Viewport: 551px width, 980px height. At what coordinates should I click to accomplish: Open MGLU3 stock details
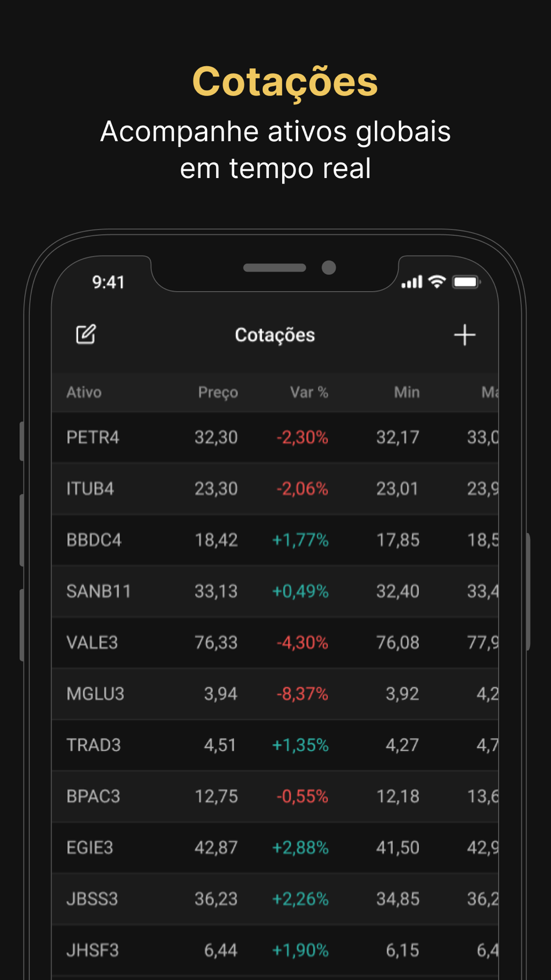point(275,694)
